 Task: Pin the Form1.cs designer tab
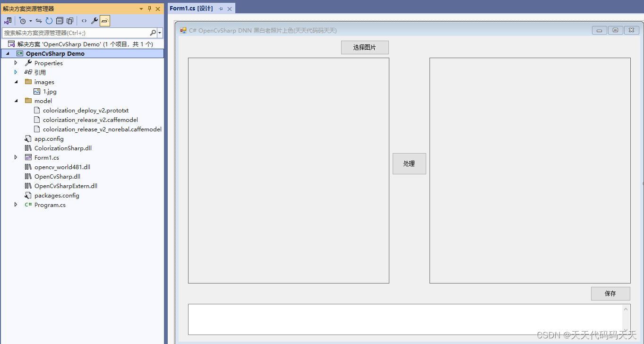pos(220,8)
